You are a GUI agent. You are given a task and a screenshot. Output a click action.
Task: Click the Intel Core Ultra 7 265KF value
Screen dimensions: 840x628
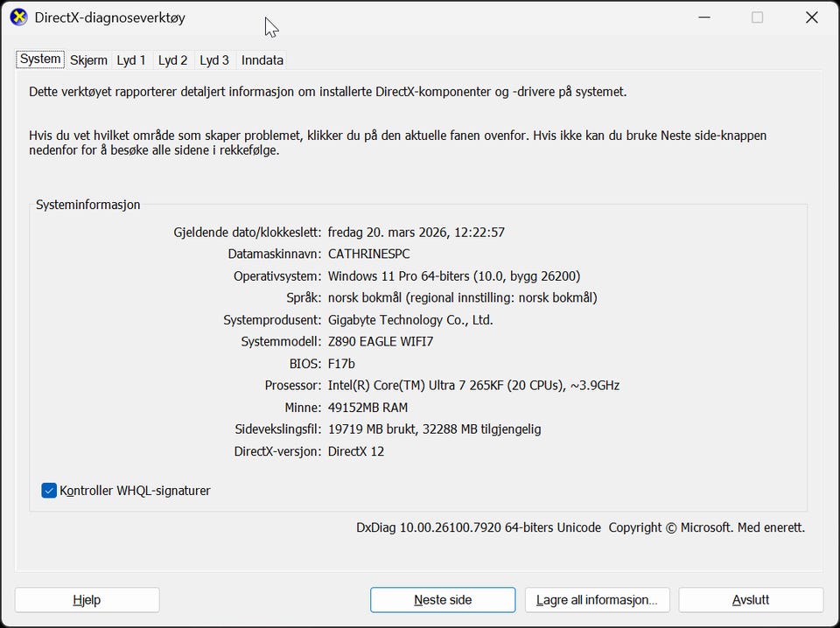pyautogui.click(x=473, y=386)
